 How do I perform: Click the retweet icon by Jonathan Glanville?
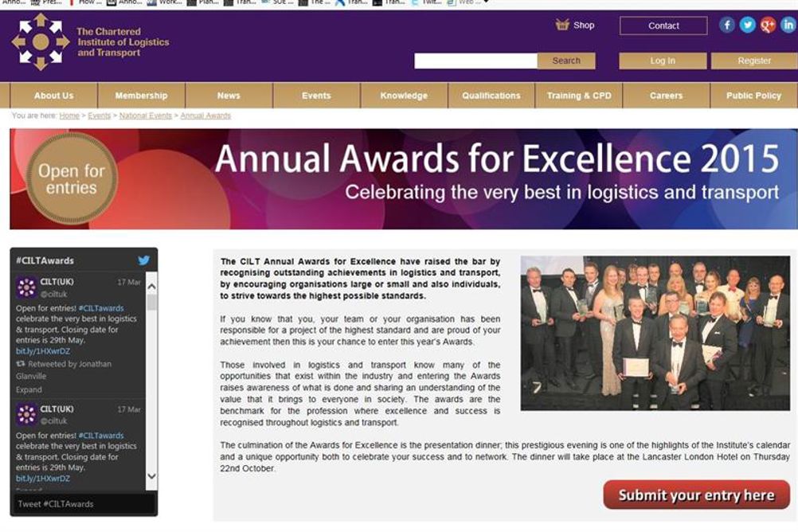(21, 364)
